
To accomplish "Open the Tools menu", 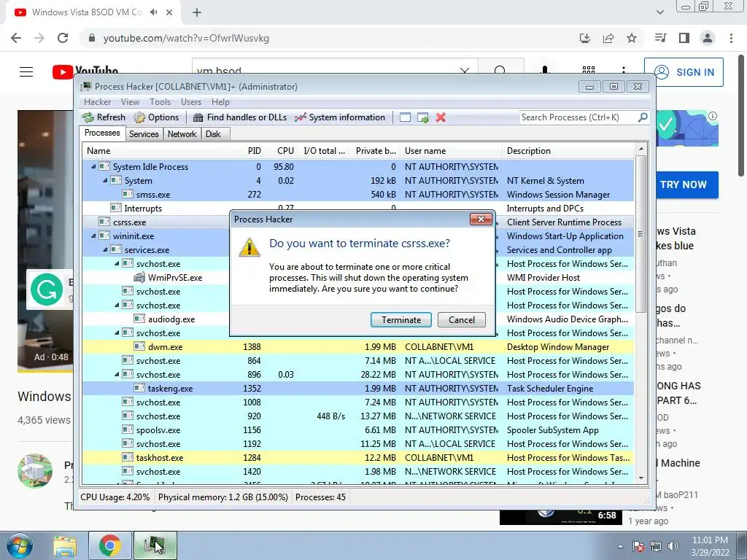I will coord(160,102).
